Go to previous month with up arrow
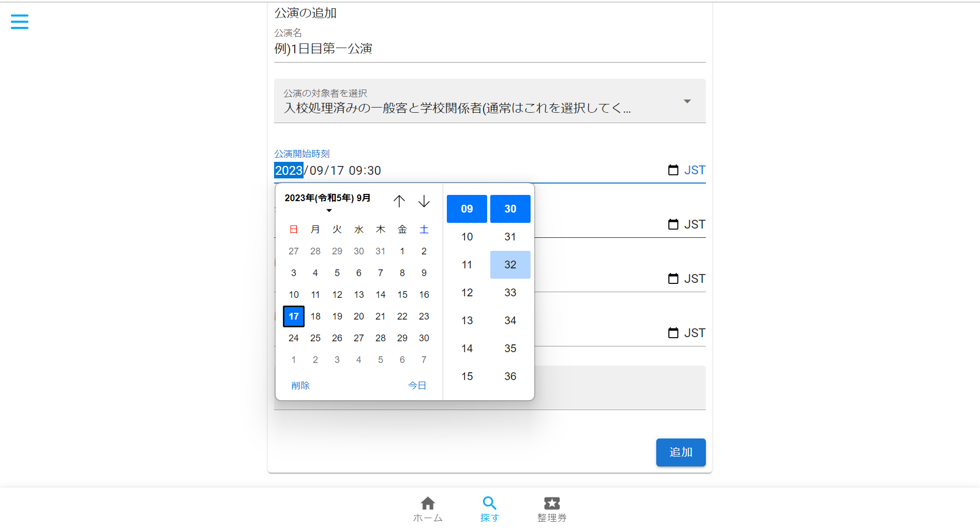This screenshot has height=530, width=980. pyautogui.click(x=399, y=201)
